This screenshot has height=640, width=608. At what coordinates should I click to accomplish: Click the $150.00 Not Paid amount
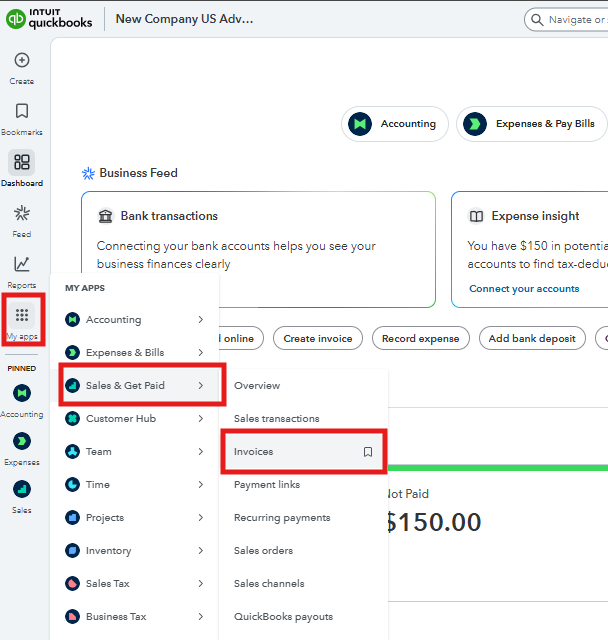(434, 522)
